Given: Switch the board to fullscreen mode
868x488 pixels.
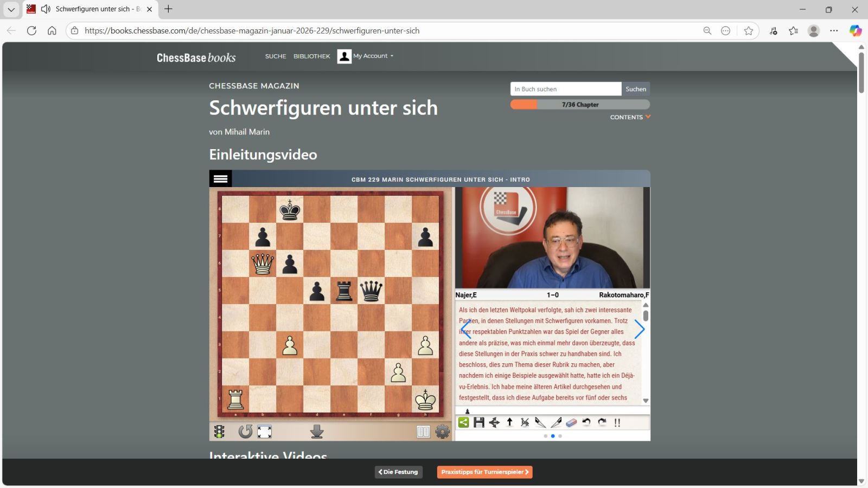Looking at the screenshot, I should coord(264,432).
